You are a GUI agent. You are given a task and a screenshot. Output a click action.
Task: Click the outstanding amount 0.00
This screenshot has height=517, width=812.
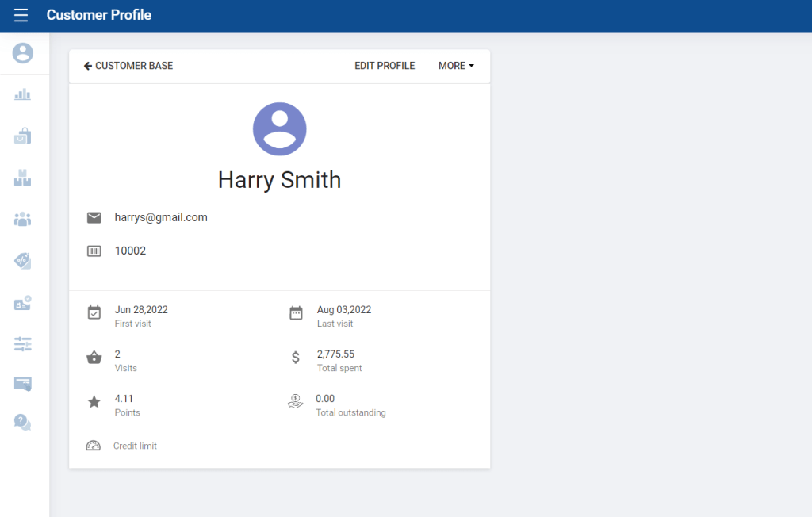pos(325,399)
